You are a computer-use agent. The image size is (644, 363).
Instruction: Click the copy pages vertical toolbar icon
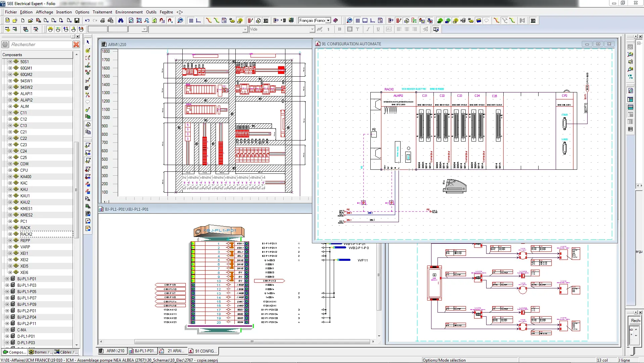pyautogui.click(x=88, y=132)
